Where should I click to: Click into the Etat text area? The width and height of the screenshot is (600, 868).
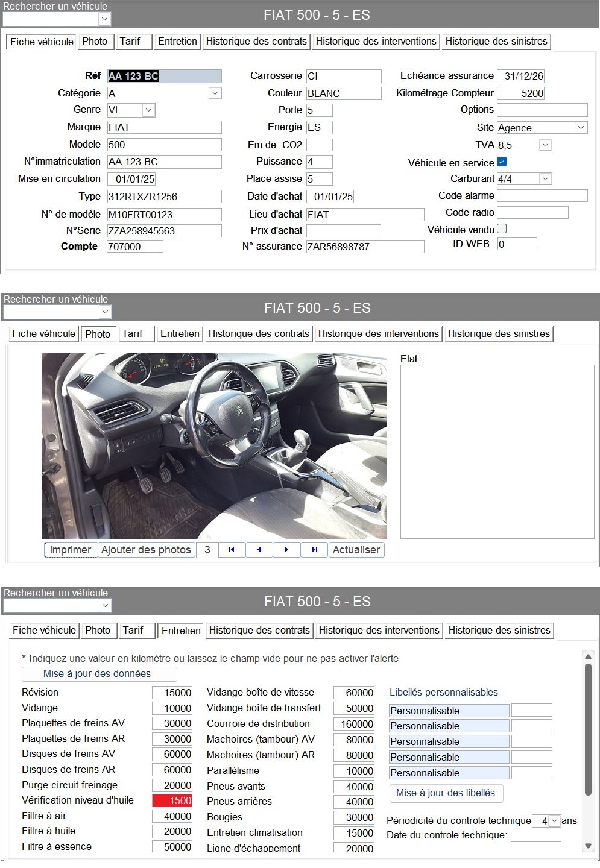click(497, 451)
